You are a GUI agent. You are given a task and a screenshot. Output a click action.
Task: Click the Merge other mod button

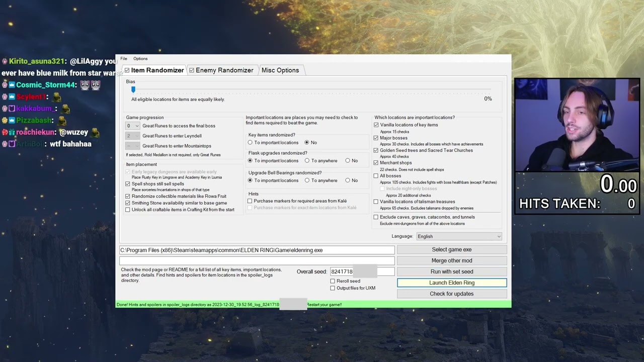coord(452,260)
